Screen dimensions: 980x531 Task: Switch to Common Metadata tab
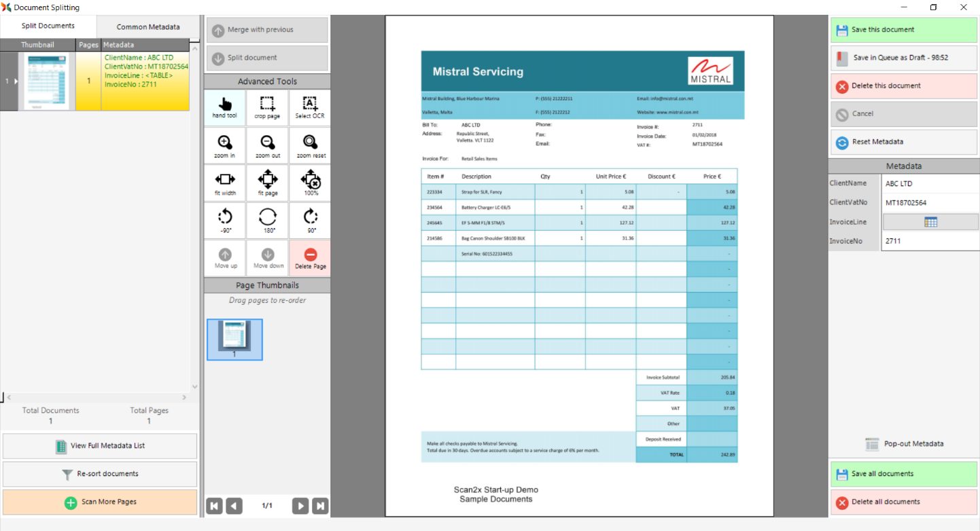click(148, 27)
